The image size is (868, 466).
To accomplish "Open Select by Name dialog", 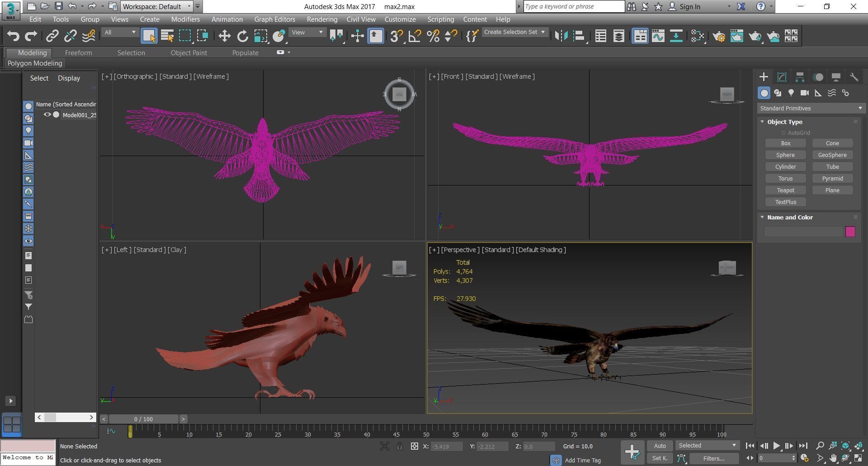I will coord(167,36).
